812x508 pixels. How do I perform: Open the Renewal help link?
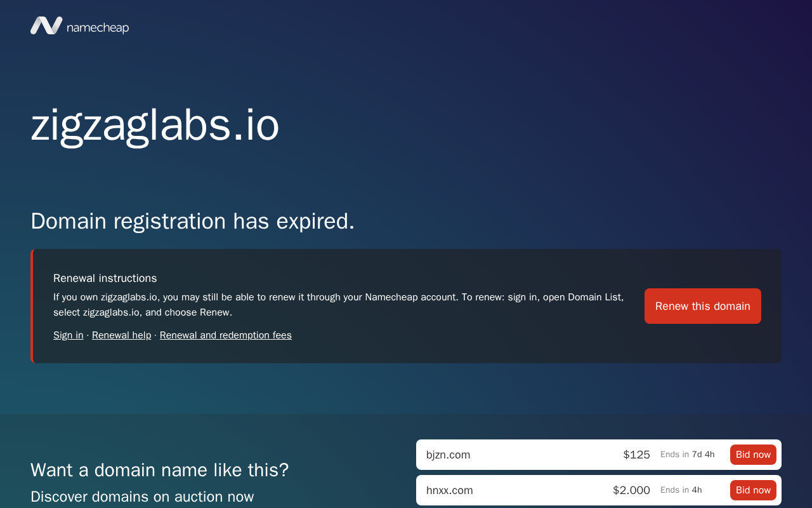point(122,335)
